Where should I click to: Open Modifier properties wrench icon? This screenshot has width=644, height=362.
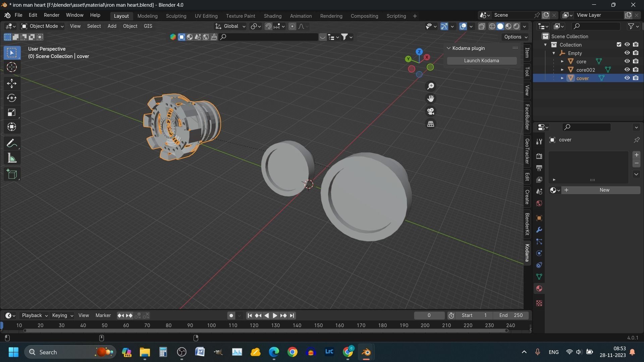(x=539, y=230)
